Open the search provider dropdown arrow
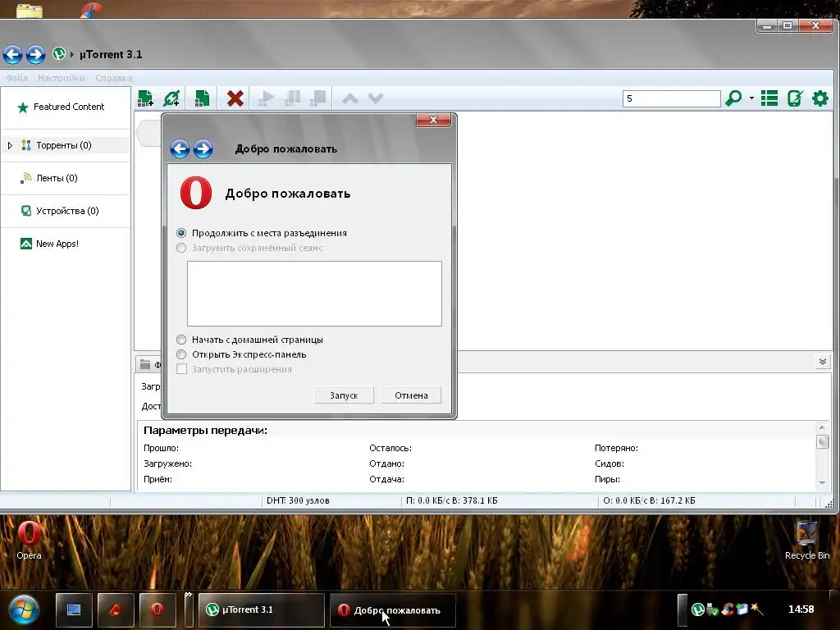Viewport: 840px width, 630px height. click(x=751, y=98)
